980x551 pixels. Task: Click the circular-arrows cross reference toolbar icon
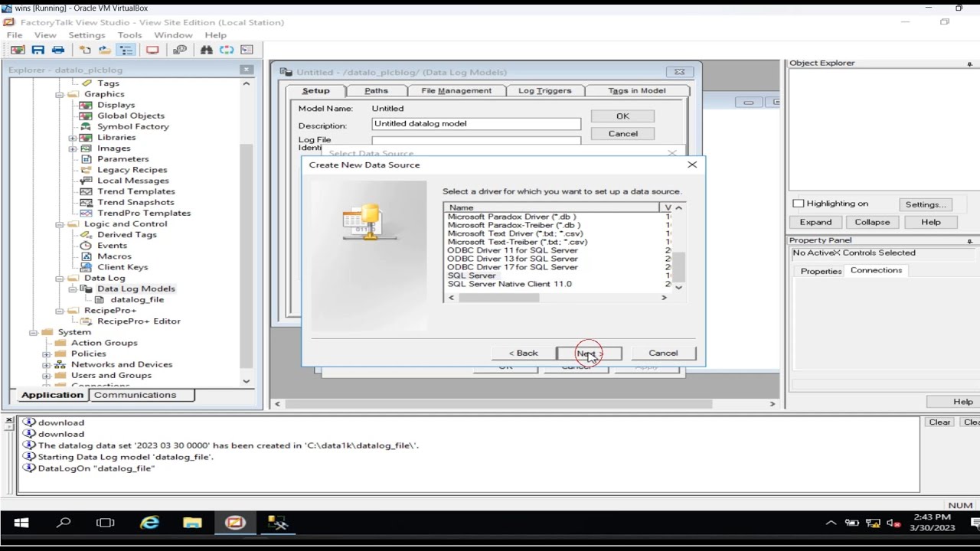pos(227,50)
